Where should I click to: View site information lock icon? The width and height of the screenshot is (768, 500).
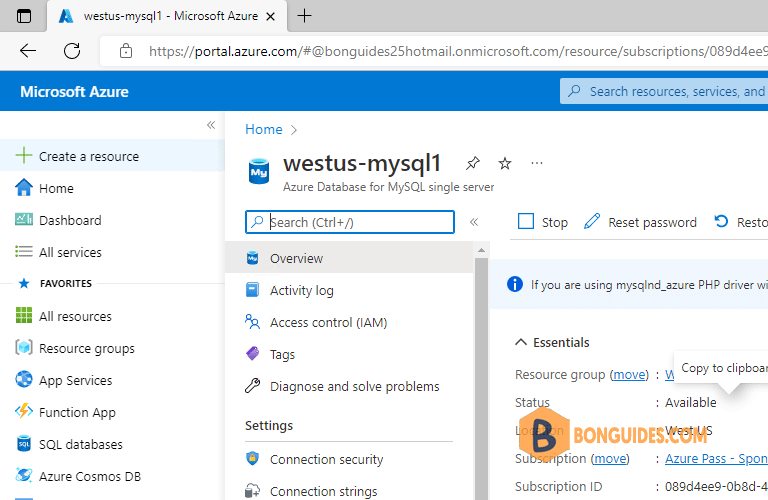[126, 51]
